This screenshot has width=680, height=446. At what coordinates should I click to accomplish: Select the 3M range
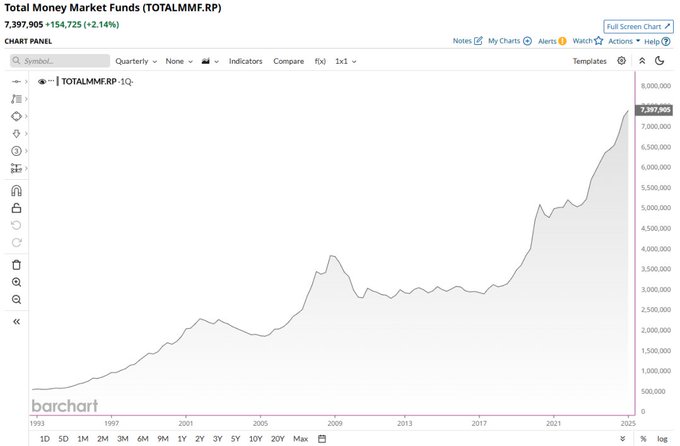(x=123, y=439)
